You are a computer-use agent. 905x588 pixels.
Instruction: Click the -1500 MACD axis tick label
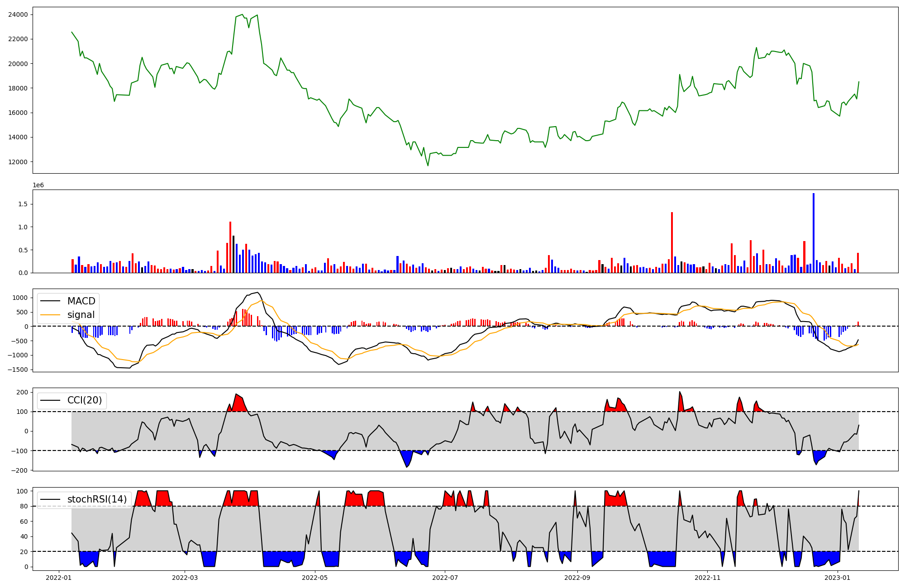pyautogui.click(x=18, y=370)
